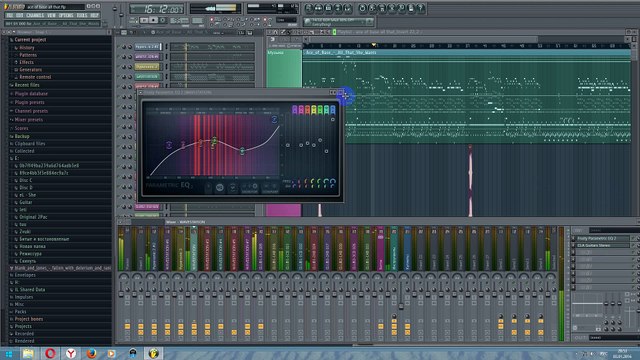Click the green EQ band node on curve
Viewport: 640px width, 360px height.
[214, 141]
